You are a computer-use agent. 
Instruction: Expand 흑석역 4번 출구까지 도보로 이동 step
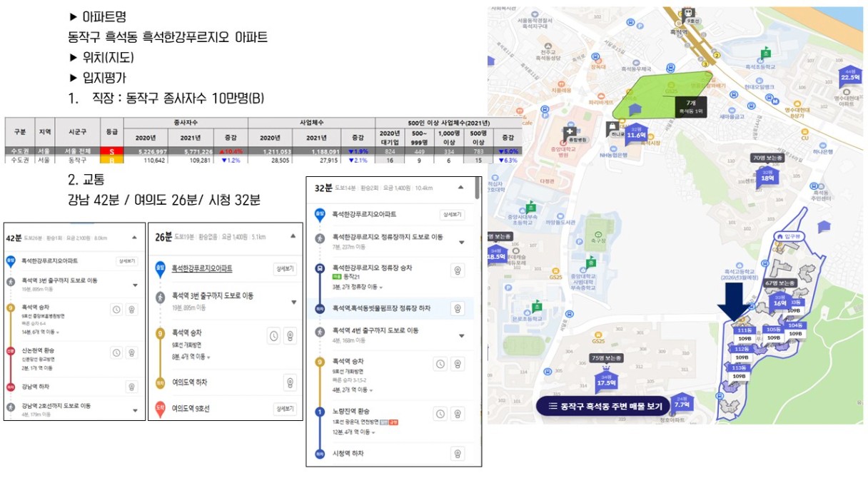462,335
